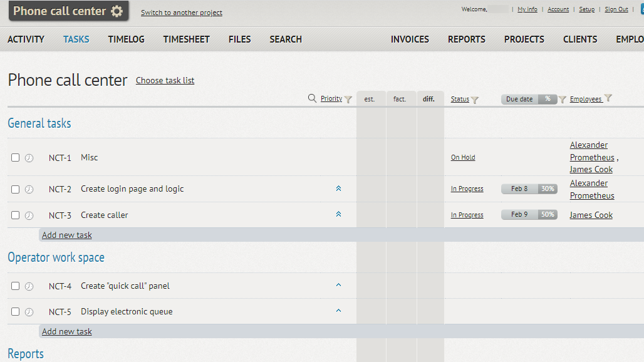The width and height of the screenshot is (644, 362).
Task: Sort by the Status column header
Action: (460, 99)
